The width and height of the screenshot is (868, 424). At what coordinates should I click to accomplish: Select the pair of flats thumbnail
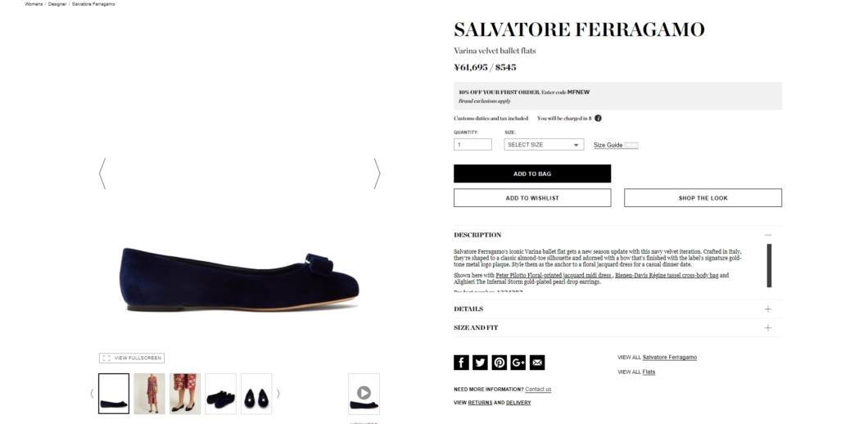click(x=220, y=394)
